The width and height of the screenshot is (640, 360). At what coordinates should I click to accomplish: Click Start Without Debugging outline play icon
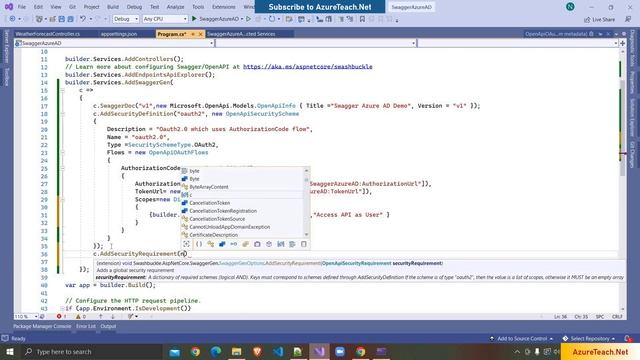(249, 19)
